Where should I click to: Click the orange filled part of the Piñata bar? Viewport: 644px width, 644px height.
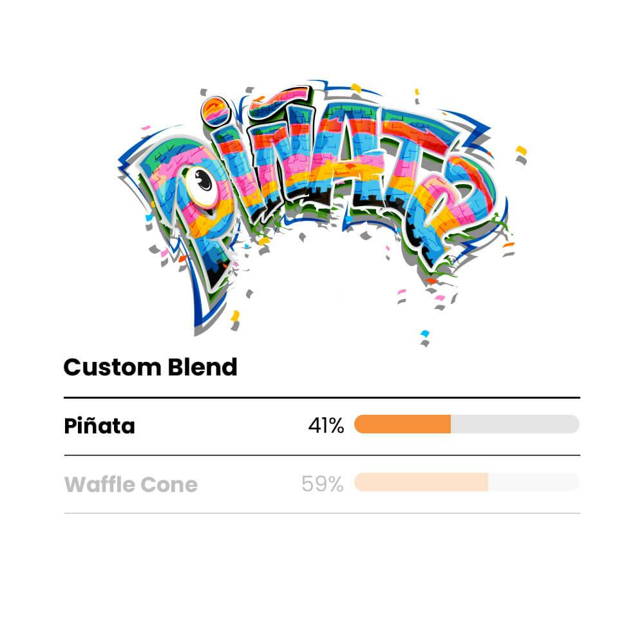[x=402, y=424]
